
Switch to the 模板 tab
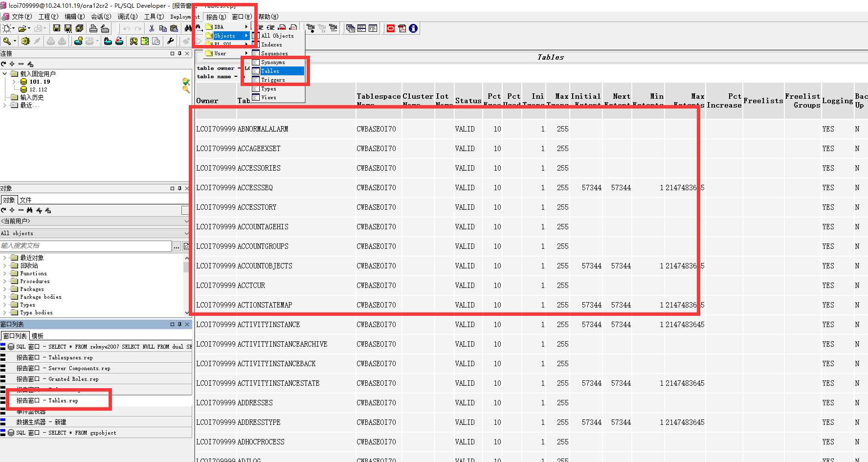coord(38,336)
